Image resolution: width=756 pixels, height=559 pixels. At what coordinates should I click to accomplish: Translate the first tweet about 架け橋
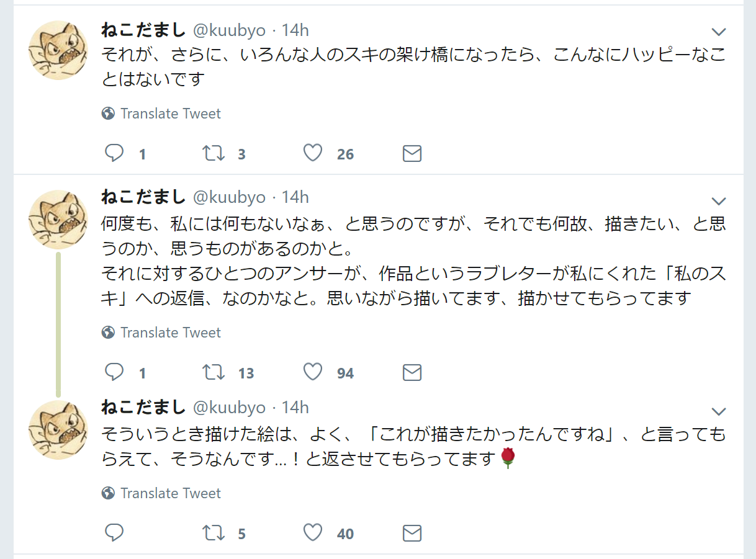click(170, 114)
